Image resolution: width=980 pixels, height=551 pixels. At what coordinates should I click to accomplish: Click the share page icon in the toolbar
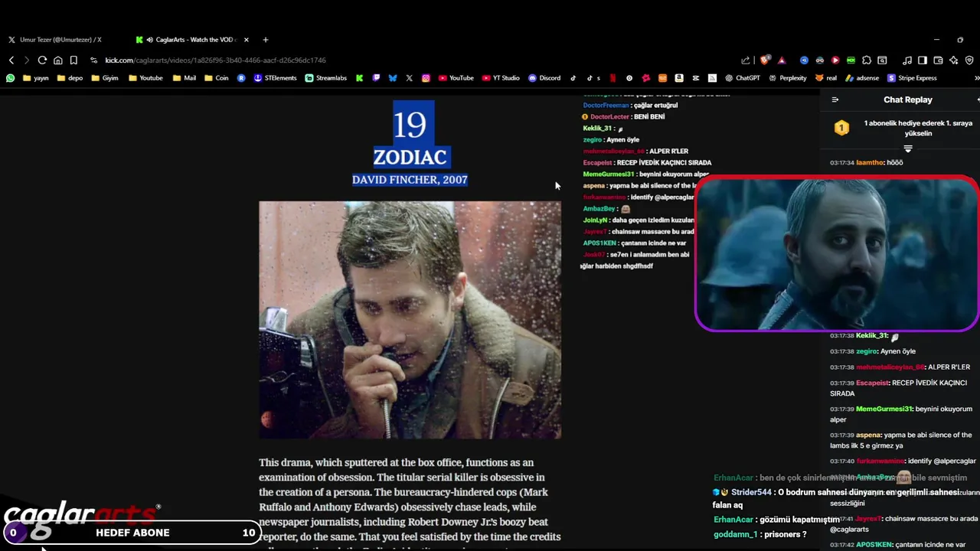coord(746,60)
